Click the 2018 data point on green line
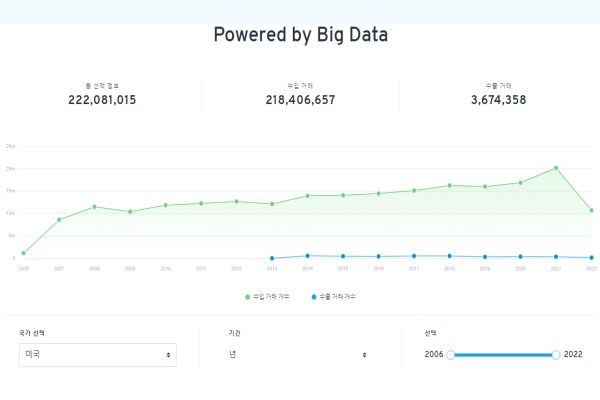This screenshot has height=400, width=600. coord(450,185)
